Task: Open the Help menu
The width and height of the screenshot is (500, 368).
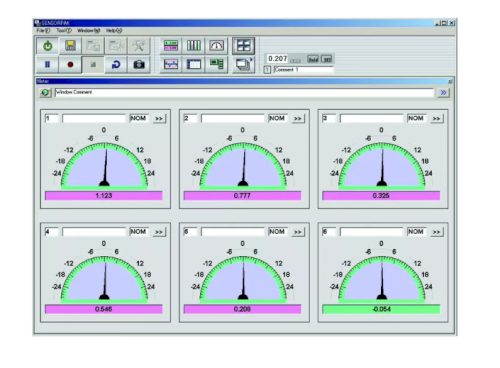Action: [x=114, y=31]
